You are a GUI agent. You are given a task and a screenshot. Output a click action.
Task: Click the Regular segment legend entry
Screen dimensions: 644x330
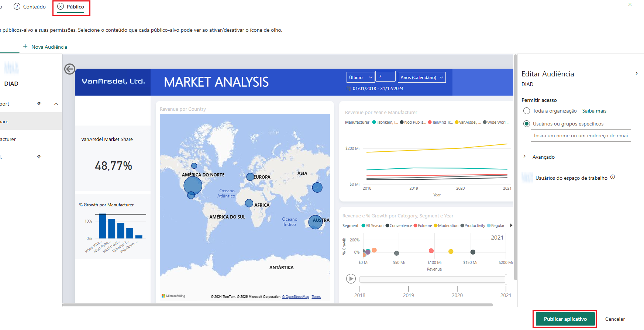496,226
